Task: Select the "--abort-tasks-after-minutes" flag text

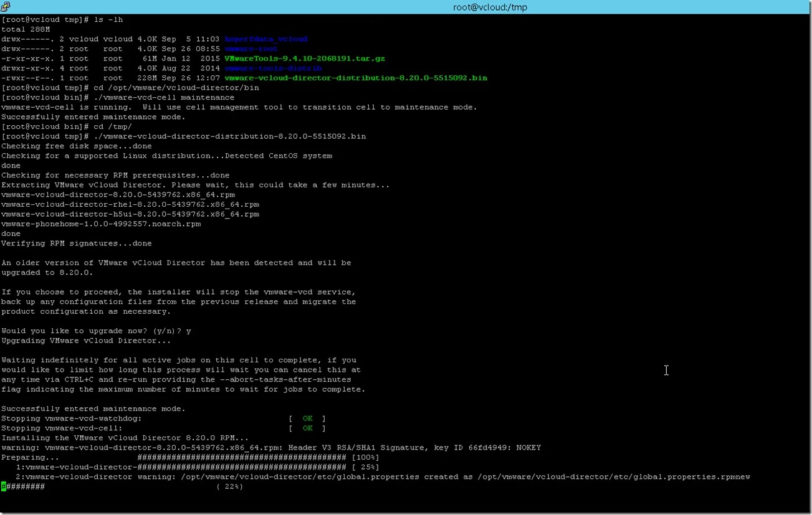Action: click(286, 379)
